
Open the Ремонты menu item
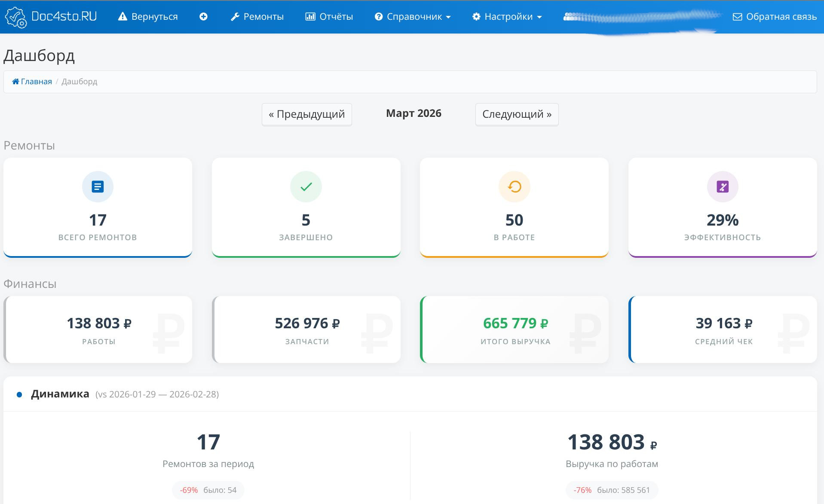257,17
